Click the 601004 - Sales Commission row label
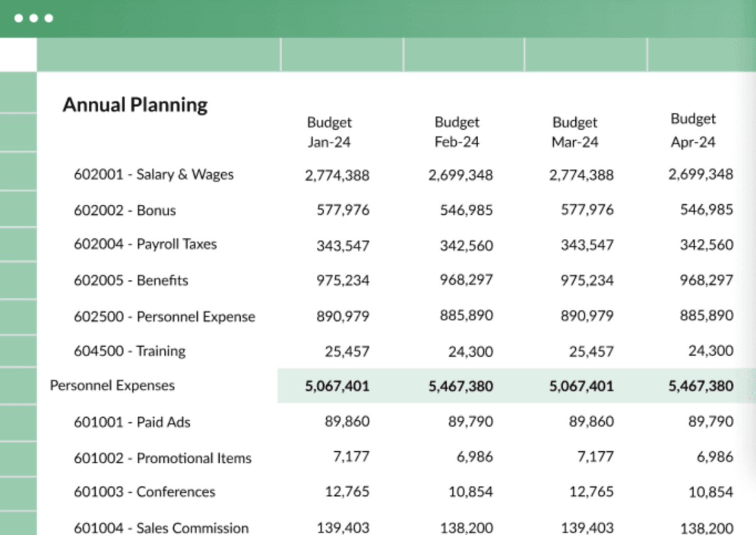The image size is (756, 535). click(161, 528)
